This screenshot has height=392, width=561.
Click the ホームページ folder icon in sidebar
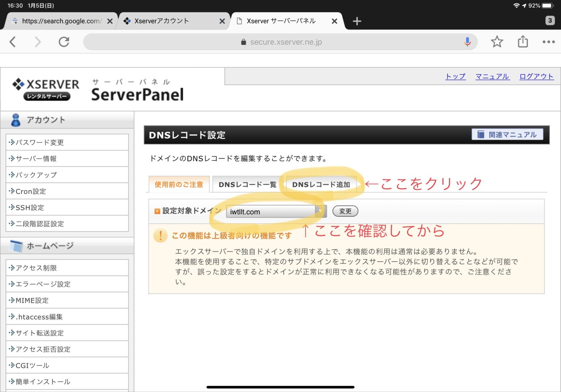click(x=15, y=246)
